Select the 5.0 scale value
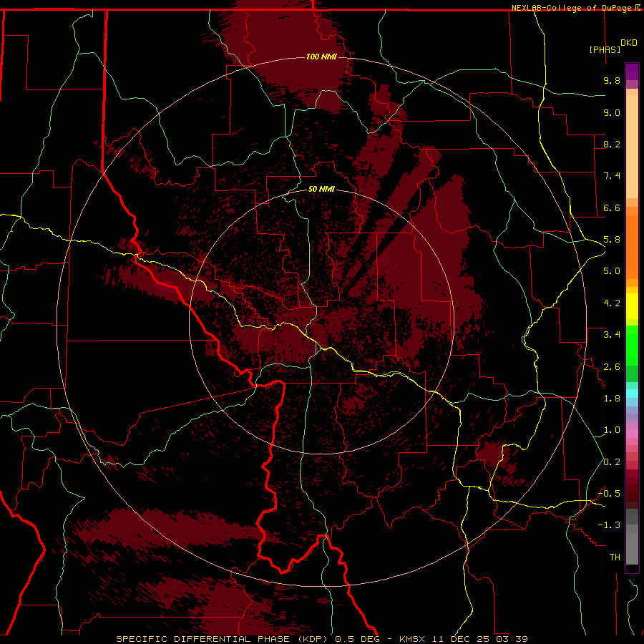644x644 pixels. [612, 271]
